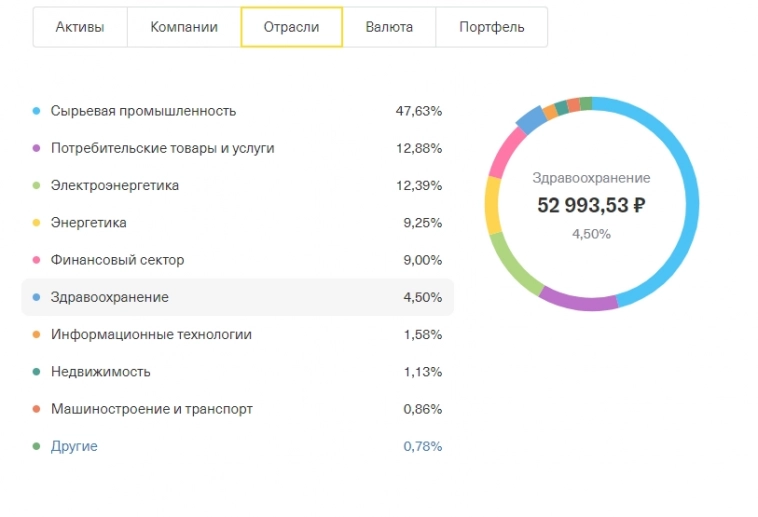Click the 47,63% value
Viewport: 758px width, 517px height.
point(419,111)
